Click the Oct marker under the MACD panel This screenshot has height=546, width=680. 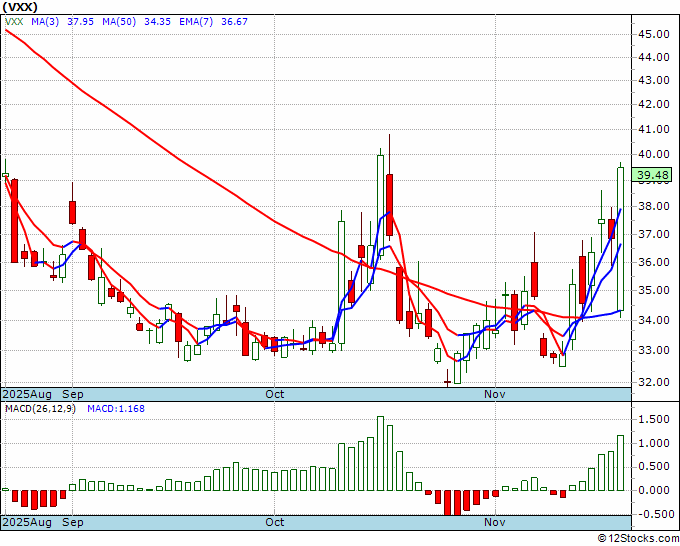274,522
